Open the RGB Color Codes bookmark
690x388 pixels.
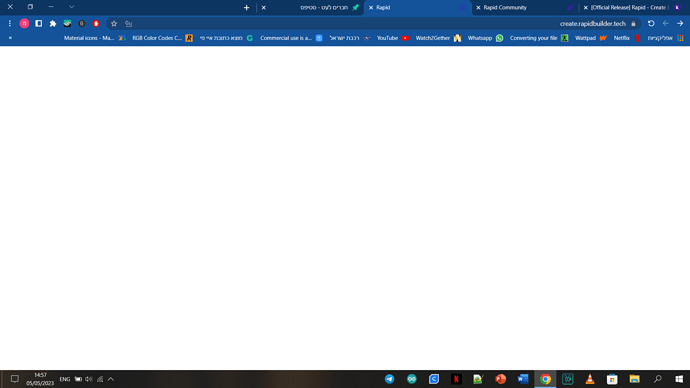(162, 38)
